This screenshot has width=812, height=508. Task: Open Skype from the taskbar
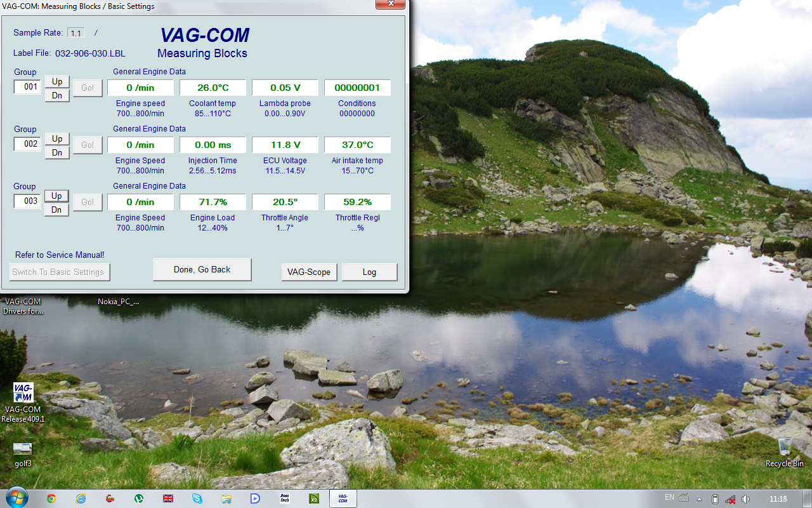click(197, 498)
